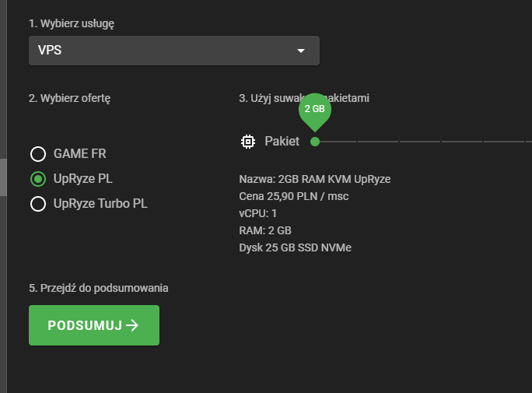Open the VPS service dropdown
This screenshot has height=393, width=532.
[173, 51]
